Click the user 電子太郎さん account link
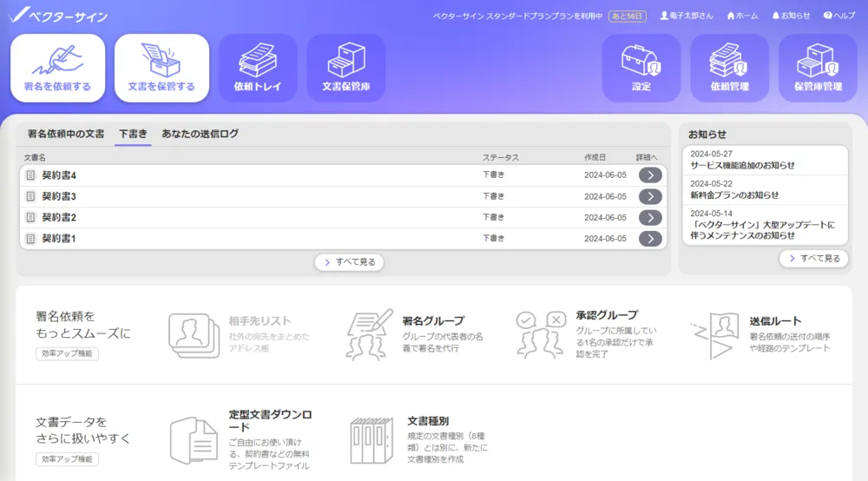Screen dimensions: 868x481 687,16
